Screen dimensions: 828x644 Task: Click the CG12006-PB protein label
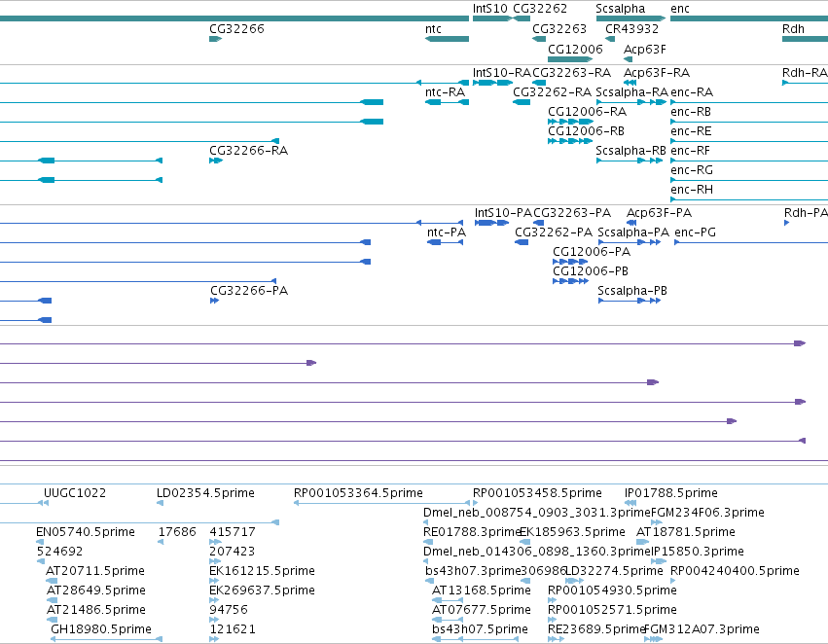pyautogui.click(x=591, y=271)
